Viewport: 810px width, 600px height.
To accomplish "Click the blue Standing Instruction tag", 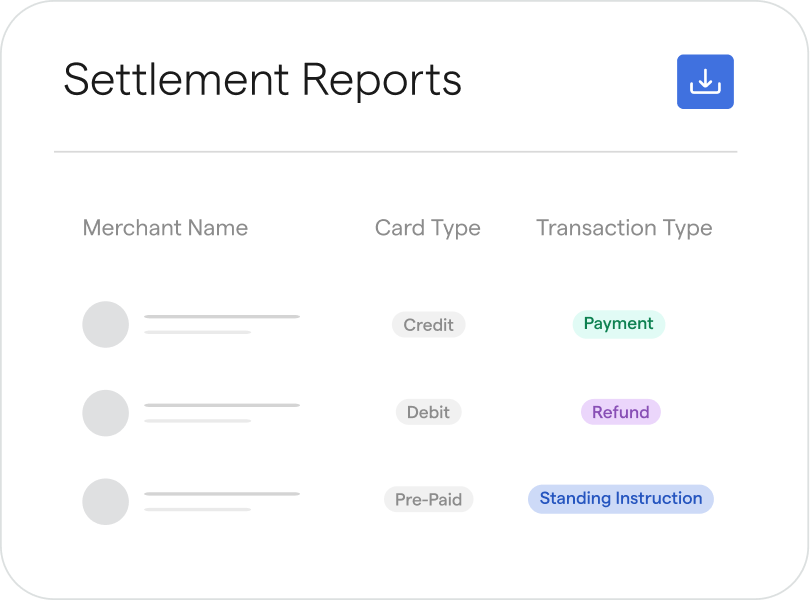I will click(x=620, y=498).
